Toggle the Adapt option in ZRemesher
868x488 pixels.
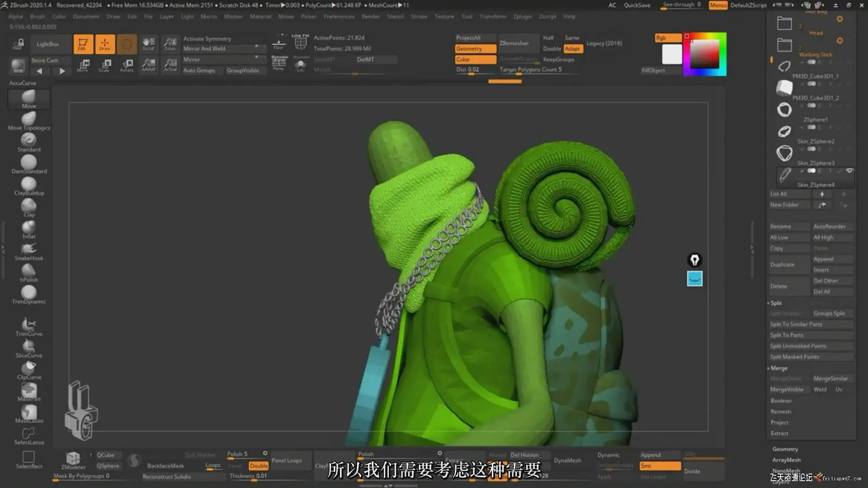coord(572,49)
